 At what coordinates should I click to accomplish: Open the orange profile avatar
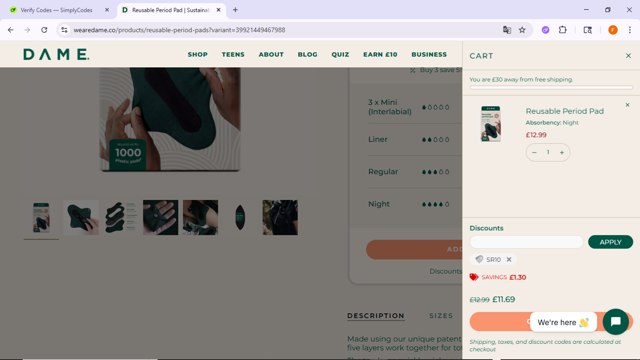613,30
